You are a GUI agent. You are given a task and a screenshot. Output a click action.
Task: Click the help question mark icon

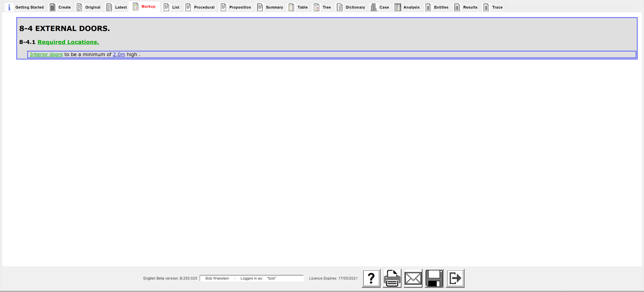[371, 278]
